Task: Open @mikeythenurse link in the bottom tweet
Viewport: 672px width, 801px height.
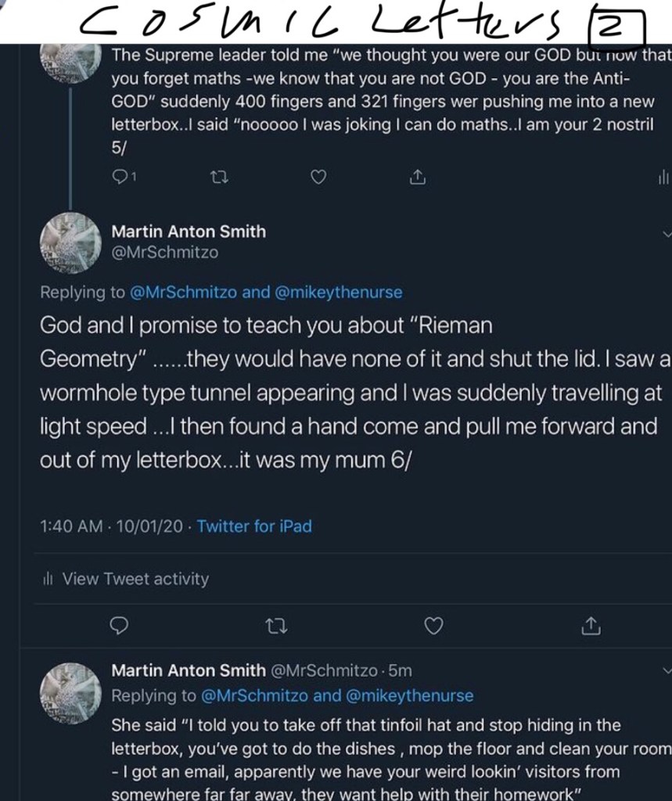Action: click(x=410, y=695)
